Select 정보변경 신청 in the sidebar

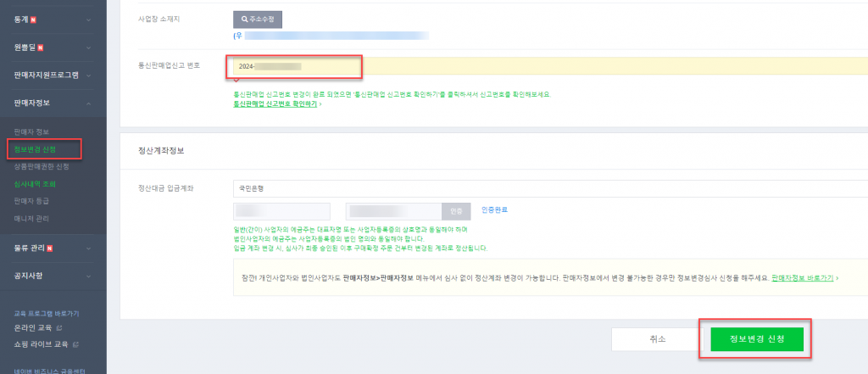pyautogui.click(x=35, y=149)
